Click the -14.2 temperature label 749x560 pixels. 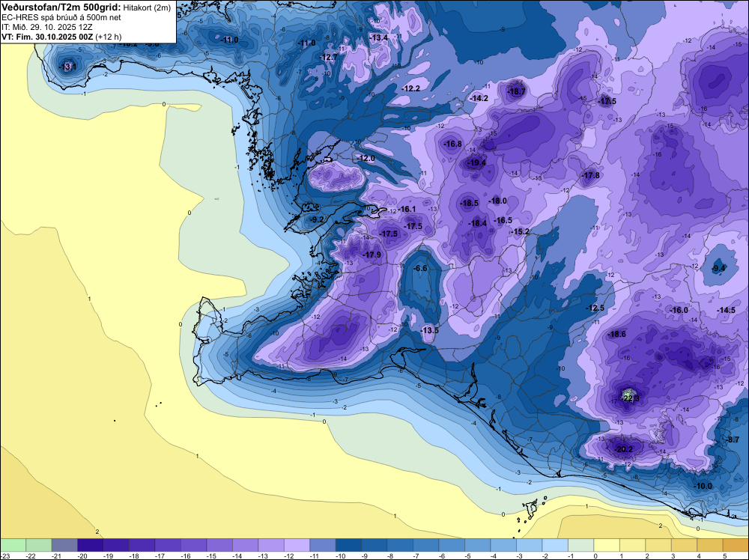pos(479,98)
